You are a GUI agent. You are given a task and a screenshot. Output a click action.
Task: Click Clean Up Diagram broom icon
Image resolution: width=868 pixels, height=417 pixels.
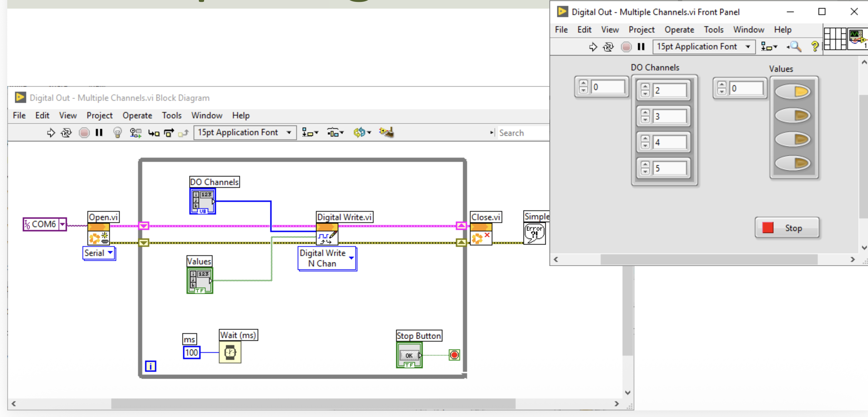click(387, 132)
